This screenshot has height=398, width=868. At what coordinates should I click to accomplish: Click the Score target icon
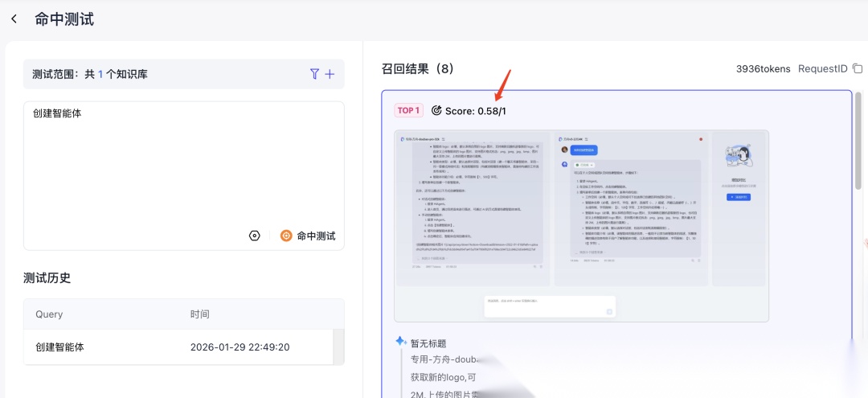(436, 111)
